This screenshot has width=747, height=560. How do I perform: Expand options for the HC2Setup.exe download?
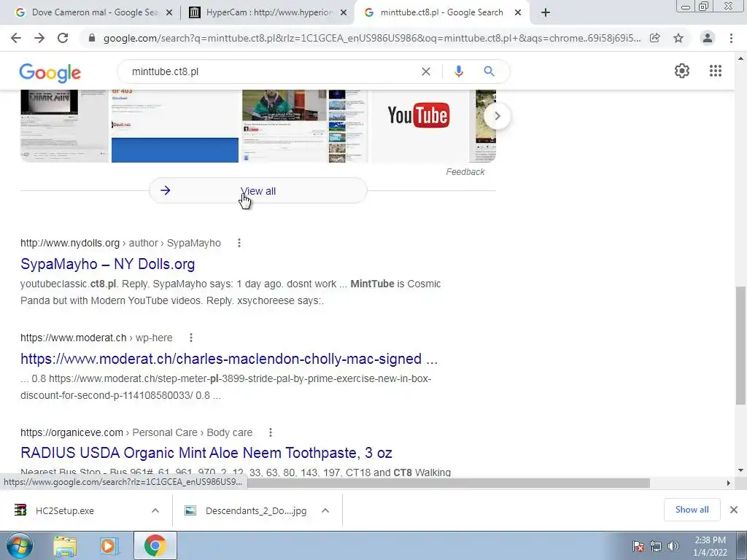[155, 510]
